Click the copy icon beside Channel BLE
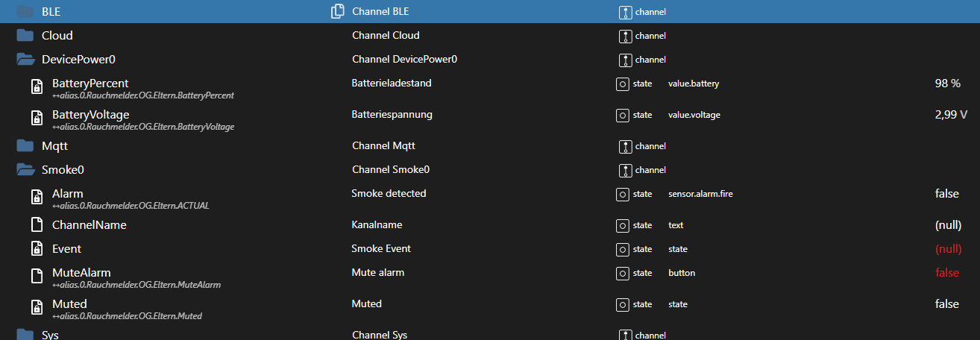This screenshot has width=980, height=340. [338, 11]
